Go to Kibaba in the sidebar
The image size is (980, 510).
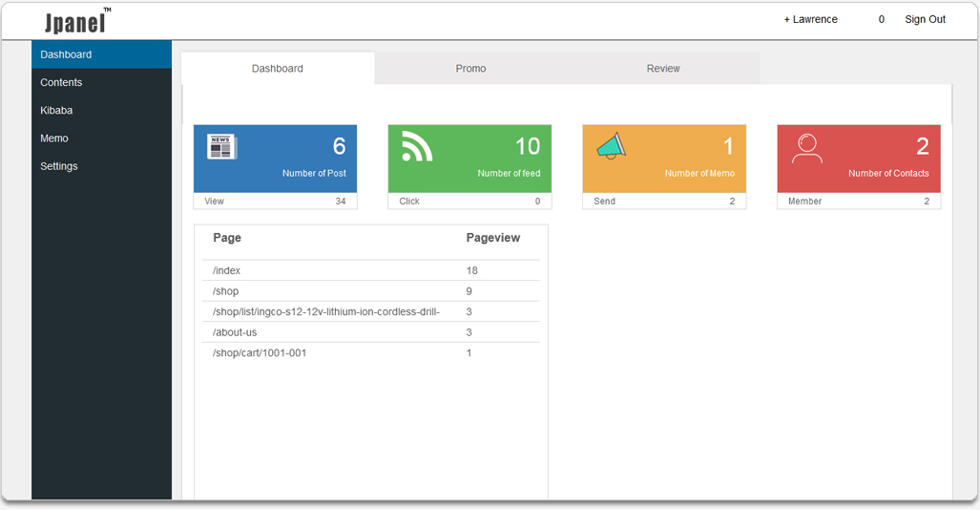pos(101,110)
